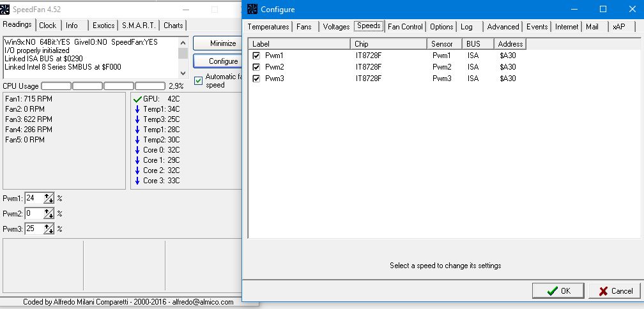Viewport: 644px width, 309px height.
Task: Click the BUS column header
Action: click(x=478, y=44)
